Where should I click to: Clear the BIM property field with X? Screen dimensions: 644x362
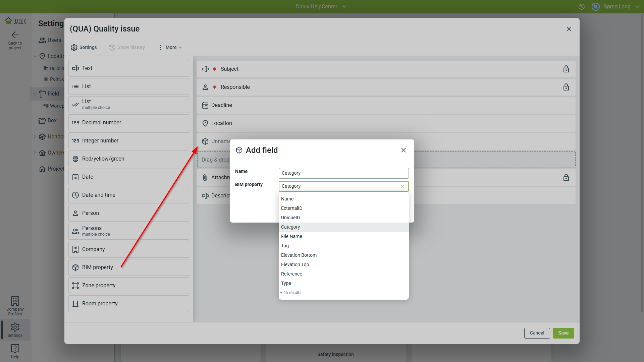pyautogui.click(x=402, y=186)
